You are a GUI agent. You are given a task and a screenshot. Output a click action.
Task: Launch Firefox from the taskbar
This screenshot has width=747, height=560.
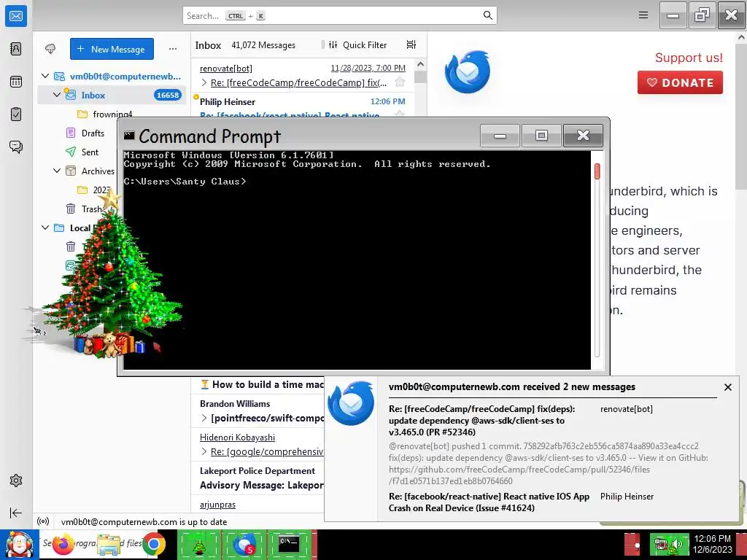63,545
